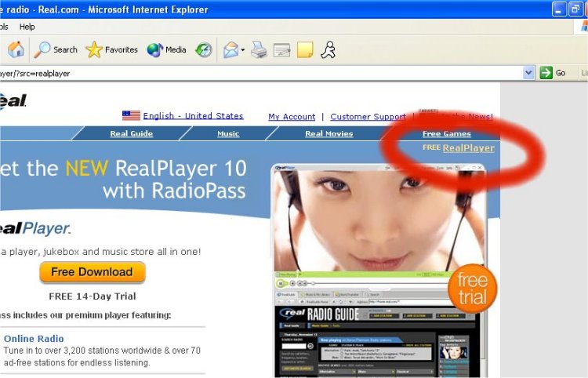Restore down the Internet Explorer window
Viewport: 588px width, 378px height.
click(575, 9)
